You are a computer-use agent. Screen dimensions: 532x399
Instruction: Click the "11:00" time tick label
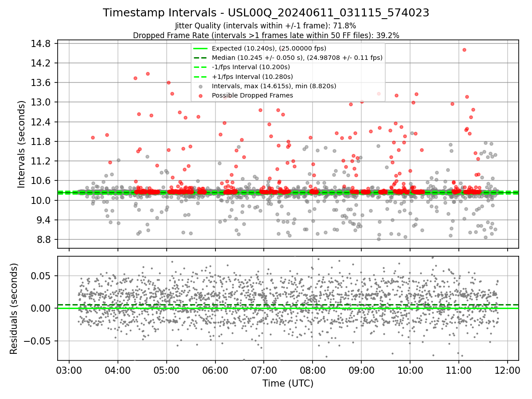click(x=458, y=370)
